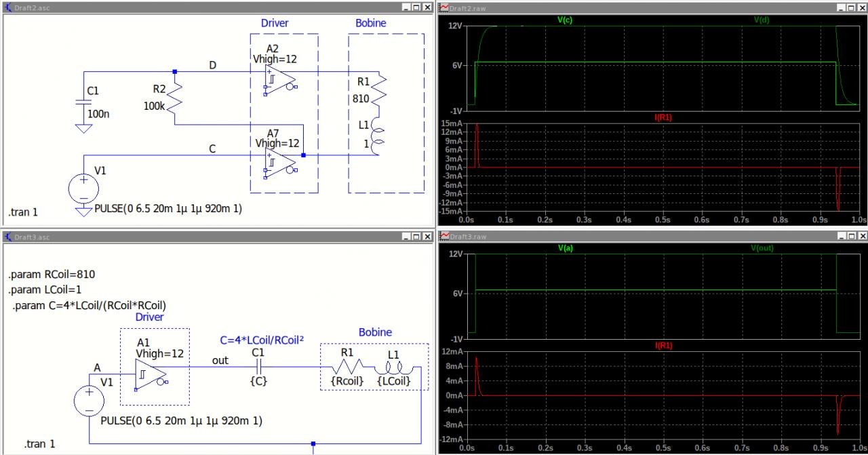Click the 12V axis label in Draft2.raw
Screen dimensions: 868x455
[454, 26]
